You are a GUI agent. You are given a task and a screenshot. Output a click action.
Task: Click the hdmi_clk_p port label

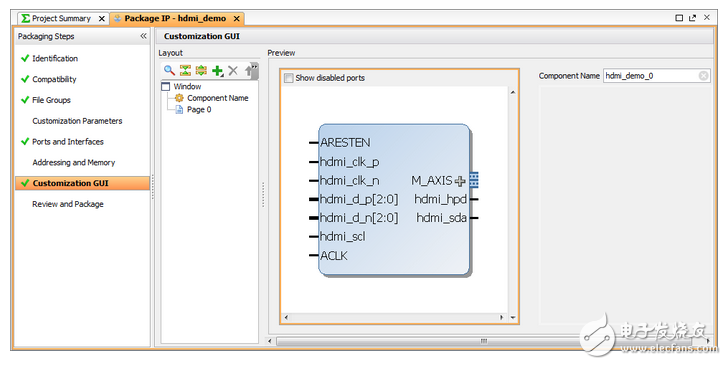point(350,162)
